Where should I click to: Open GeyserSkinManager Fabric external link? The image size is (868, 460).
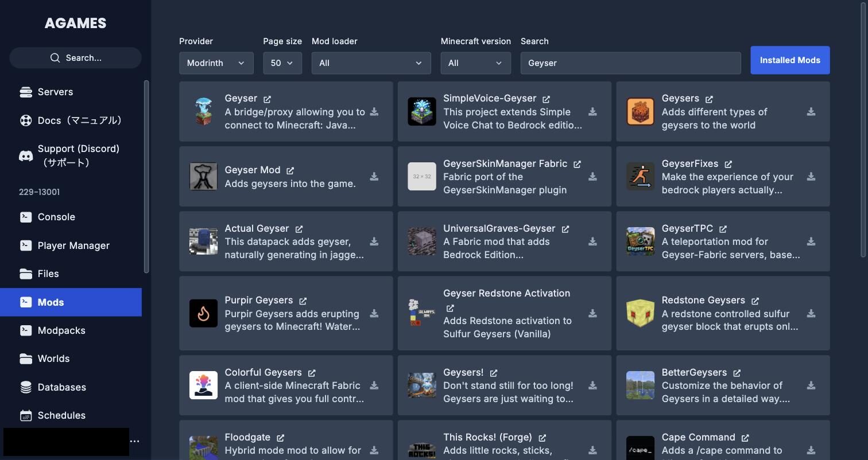tap(577, 164)
